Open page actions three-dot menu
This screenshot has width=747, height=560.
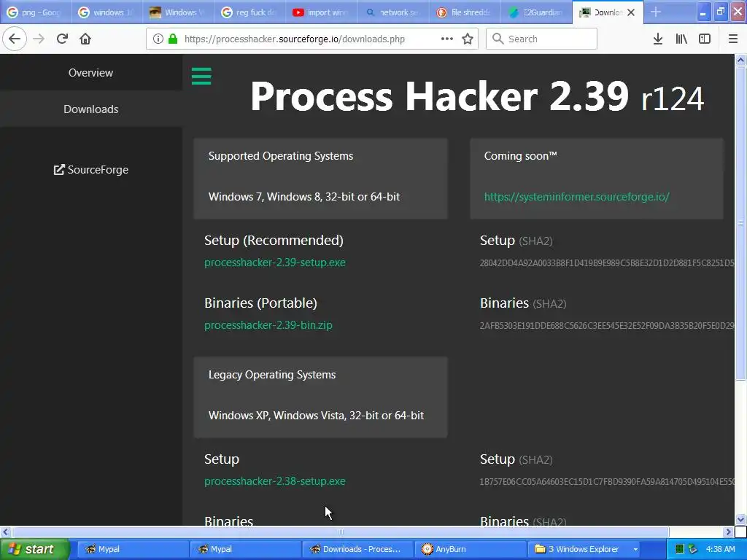[x=447, y=39]
